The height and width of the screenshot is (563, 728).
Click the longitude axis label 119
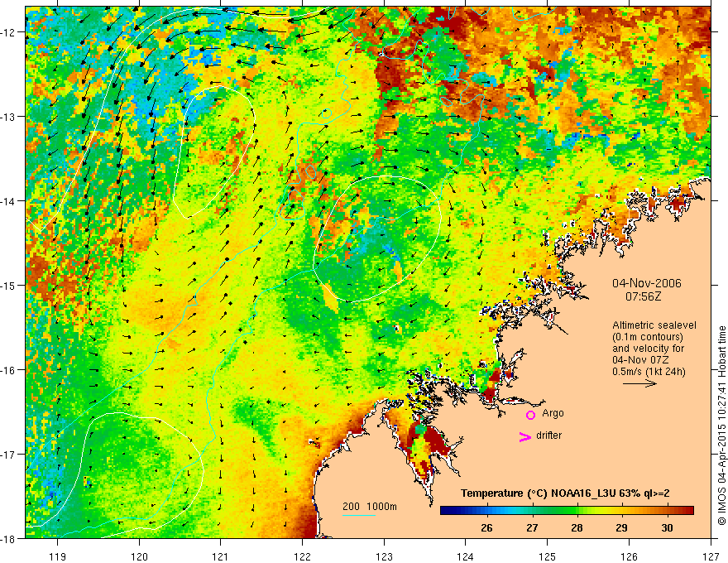click(57, 556)
